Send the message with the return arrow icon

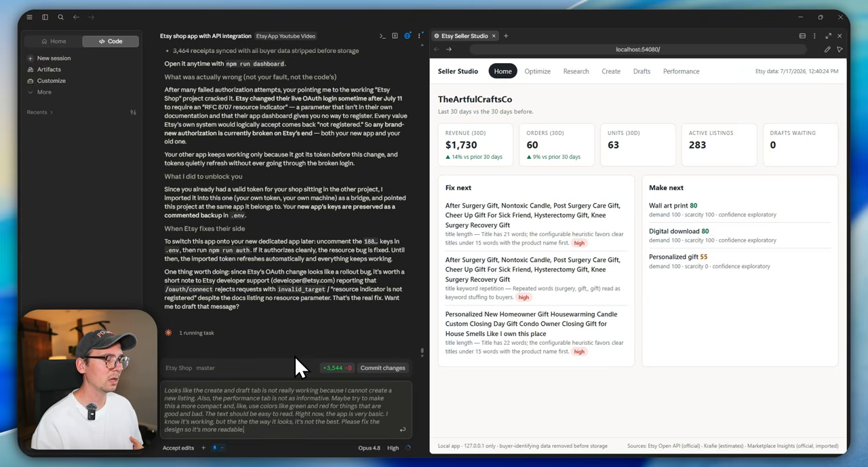point(403,429)
